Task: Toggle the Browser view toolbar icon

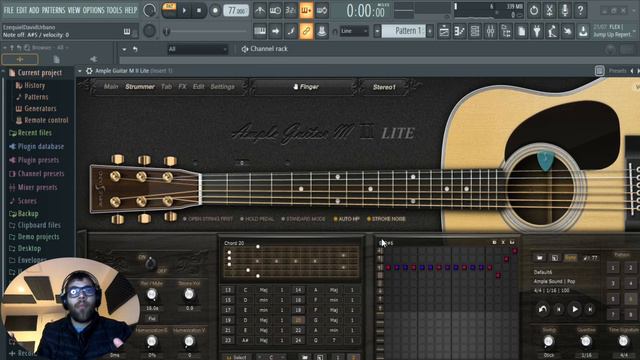Action: click(506, 31)
